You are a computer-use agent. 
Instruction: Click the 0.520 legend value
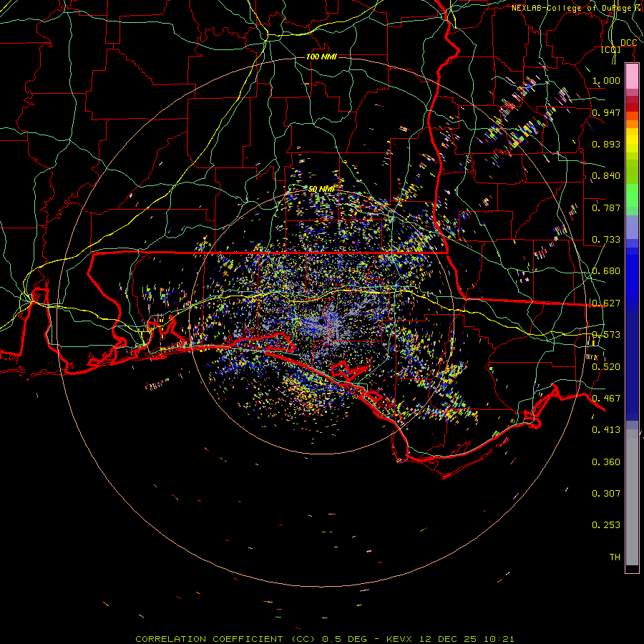point(606,367)
